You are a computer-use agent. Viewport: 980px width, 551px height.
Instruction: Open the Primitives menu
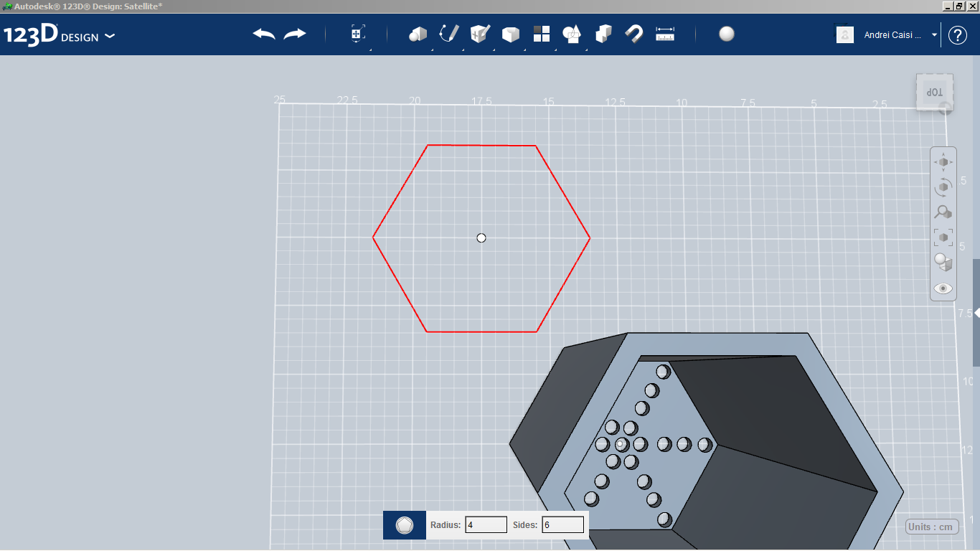418,34
